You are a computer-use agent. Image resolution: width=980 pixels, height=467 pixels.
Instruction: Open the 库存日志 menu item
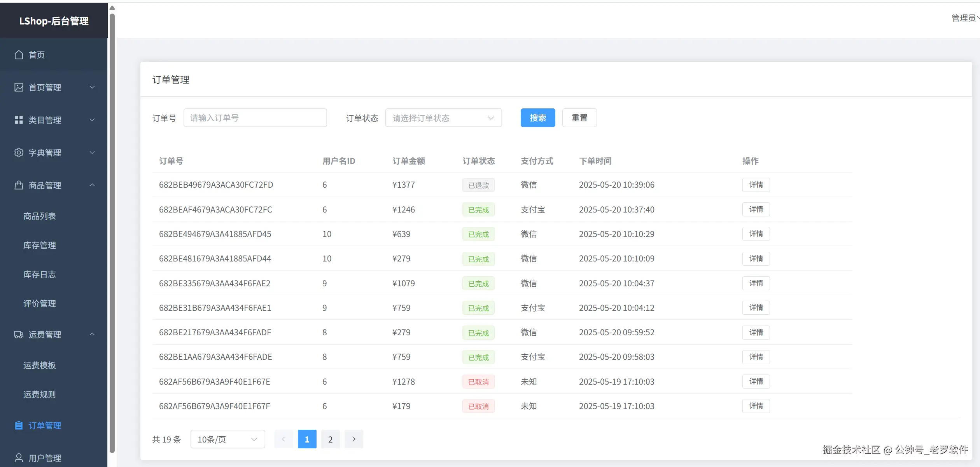point(40,274)
